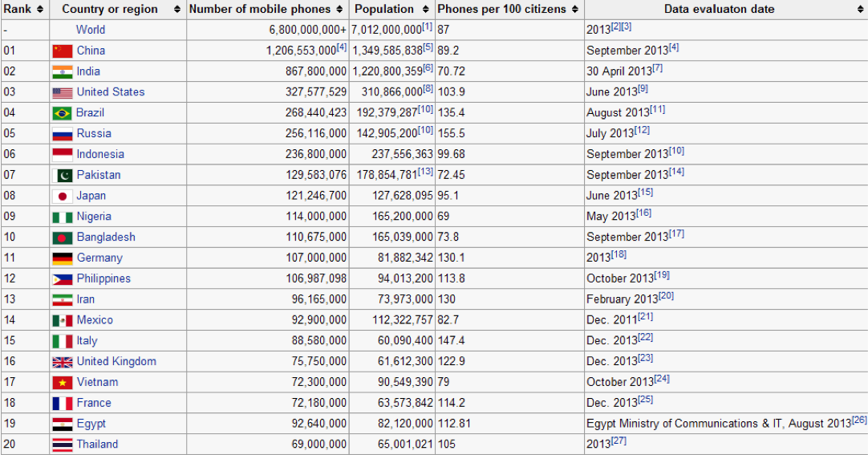Click the Thailand flag icon
This screenshot has height=455, width=868.
coord(62,445)
